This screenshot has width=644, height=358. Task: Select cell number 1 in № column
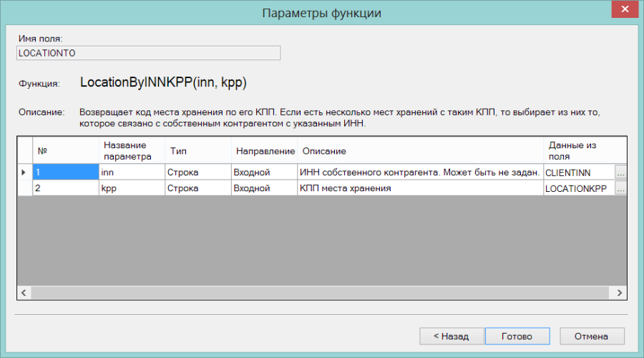click(66, 173)
